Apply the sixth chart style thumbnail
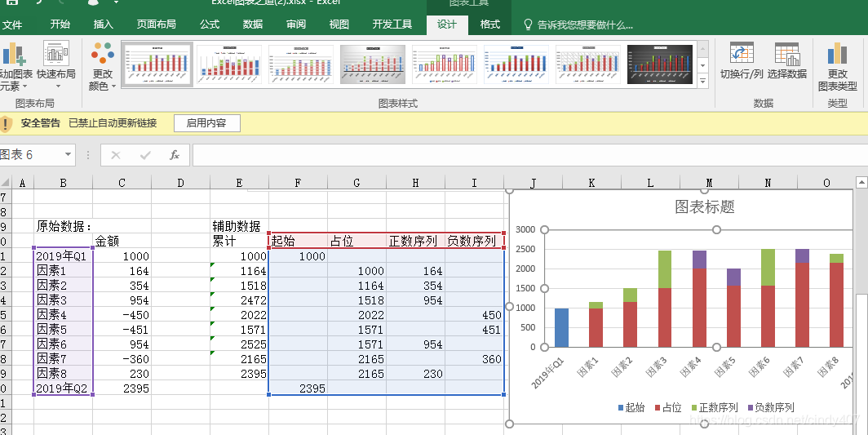 tap(516, 64)
